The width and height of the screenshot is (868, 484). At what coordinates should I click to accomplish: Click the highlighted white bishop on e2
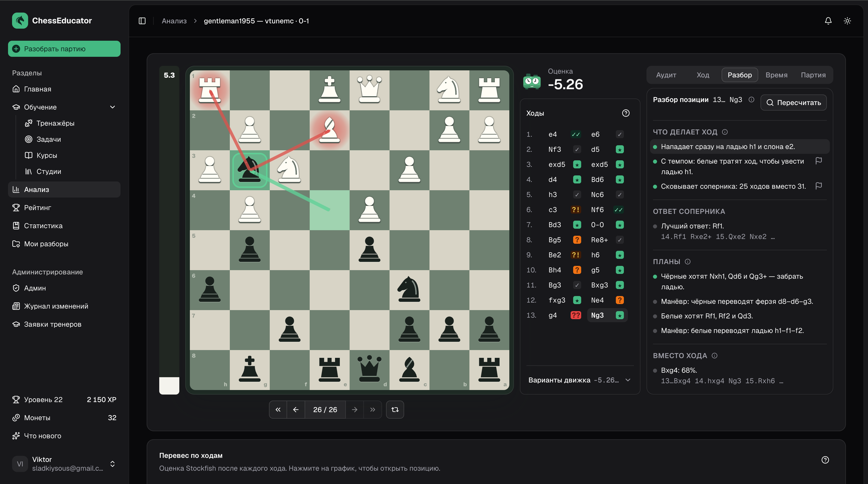tap(329, 130)
